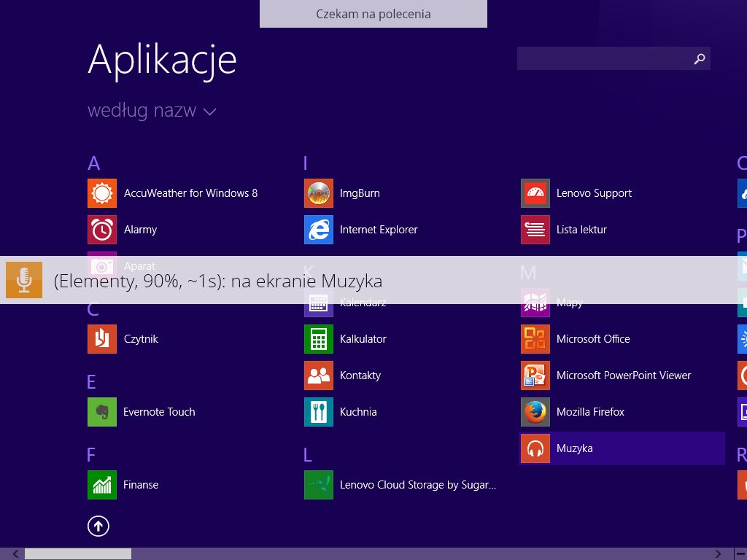Select the 'Finanse' label
This screenshot has height=560, width=747.
coord(141,485)
